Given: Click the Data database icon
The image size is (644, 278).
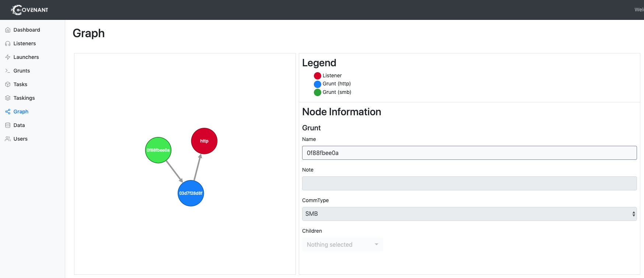Looking at the screenshot, I should coord(8,125).
